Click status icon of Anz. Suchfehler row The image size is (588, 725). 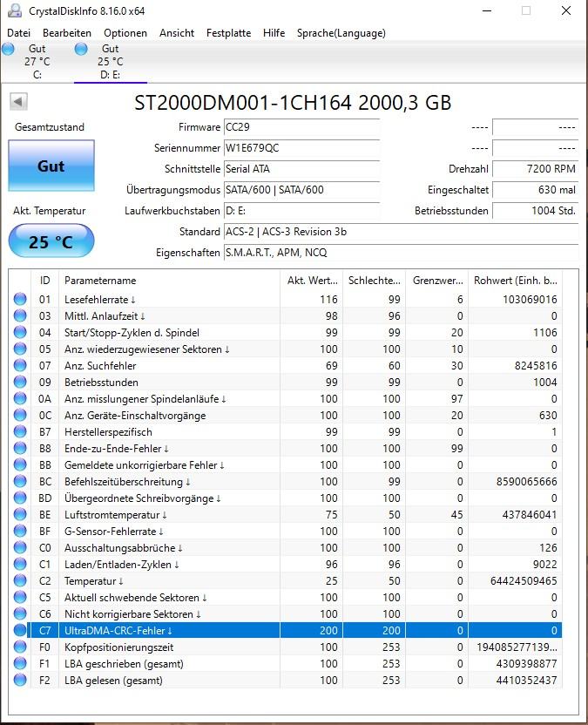tap(20, 365)
